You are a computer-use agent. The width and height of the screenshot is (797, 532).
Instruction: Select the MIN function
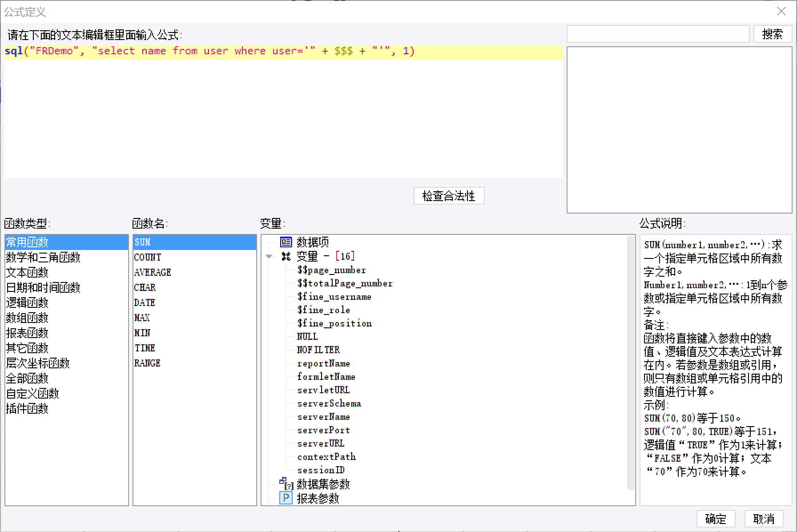pyautogui.click(x=195, y=333)
